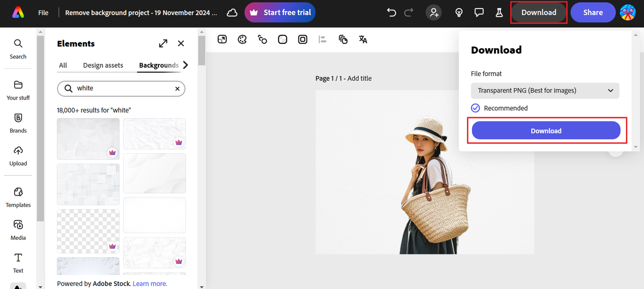The height and width of the screenshot is (289, 644).
Task: Open the comments speech bubble
Action: (479, 13)
